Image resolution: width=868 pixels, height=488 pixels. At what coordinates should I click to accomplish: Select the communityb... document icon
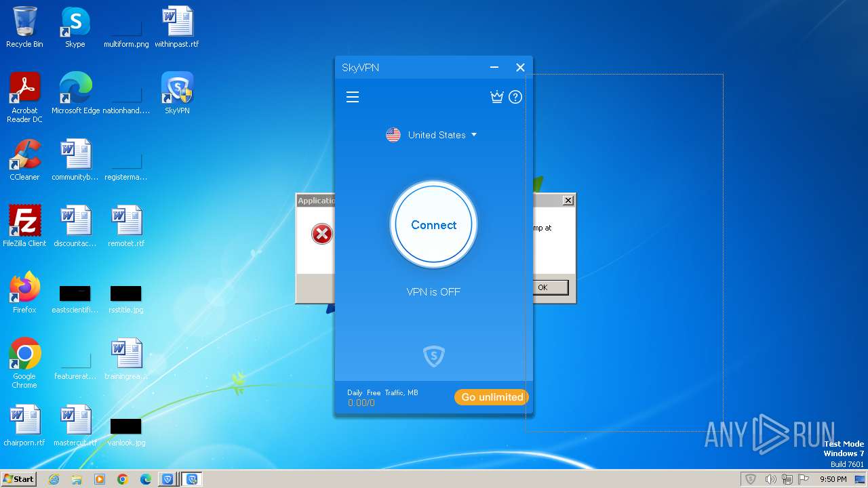[x=75, y=160]
